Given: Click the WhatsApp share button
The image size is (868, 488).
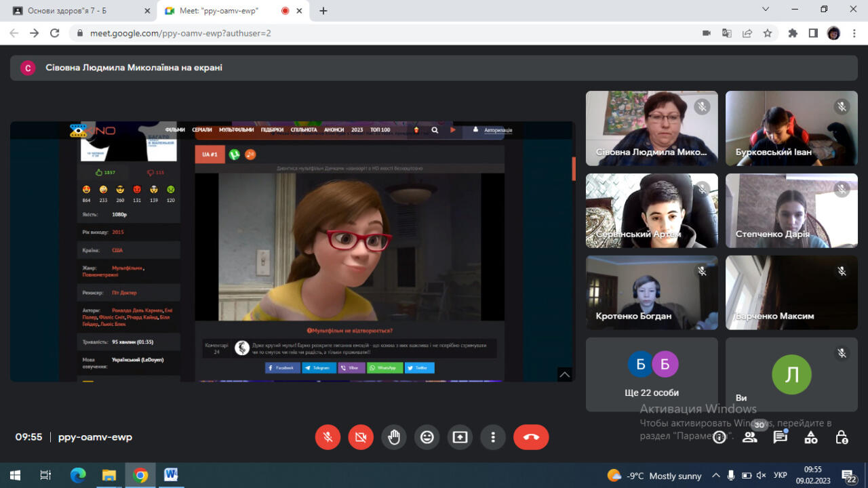Looking at the screenshot, I should pyautogui.click(x=384, y=368).
